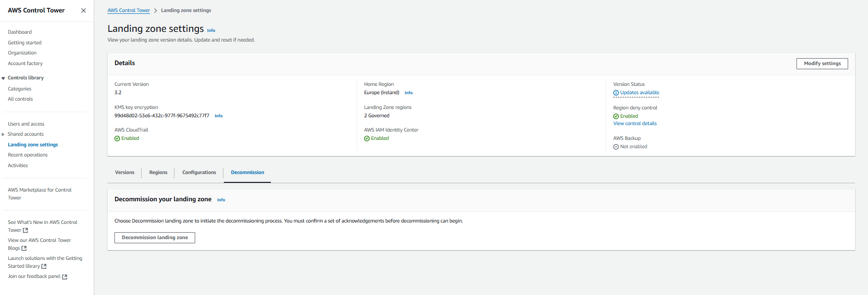Click Europe (Ireland) home region link
The image size is (868, 295).
382,92
